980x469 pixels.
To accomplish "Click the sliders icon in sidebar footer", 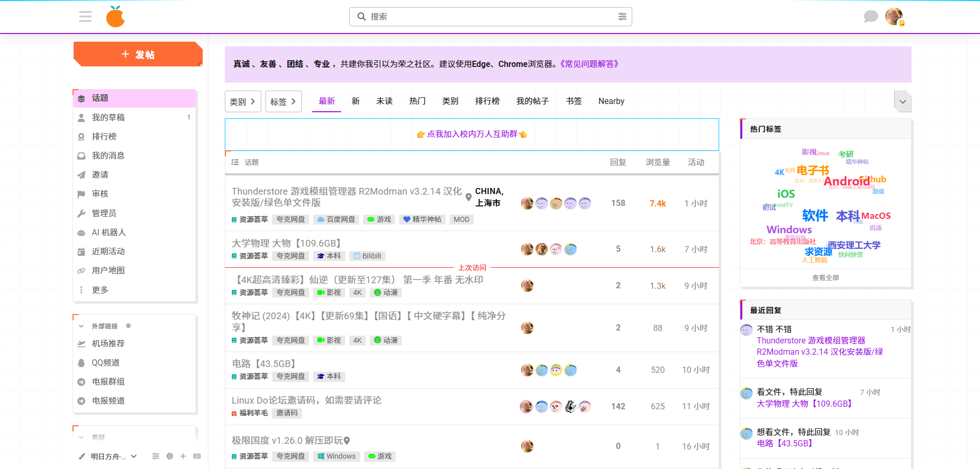I will coord(156,456).
